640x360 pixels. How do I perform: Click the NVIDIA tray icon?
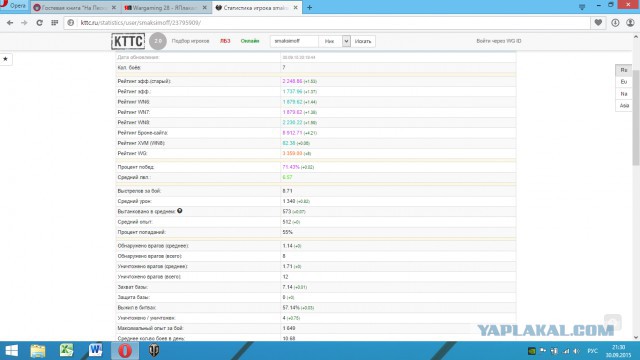coord(531,351)
